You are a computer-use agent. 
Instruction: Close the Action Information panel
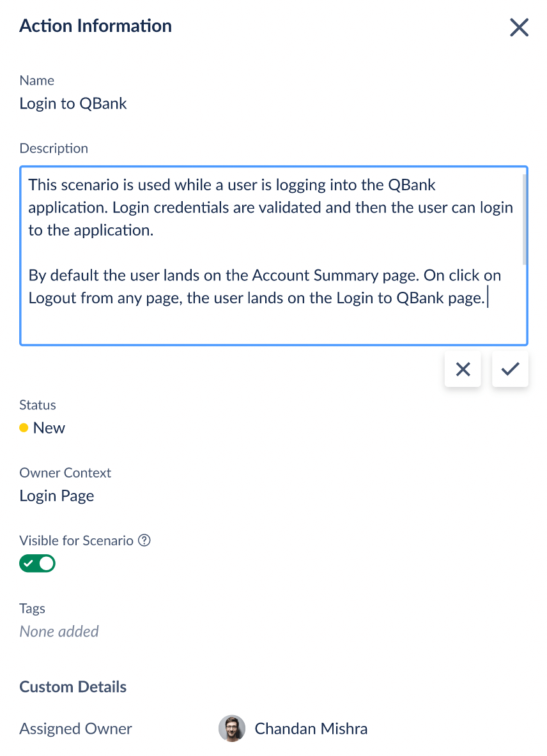(519, 27)
